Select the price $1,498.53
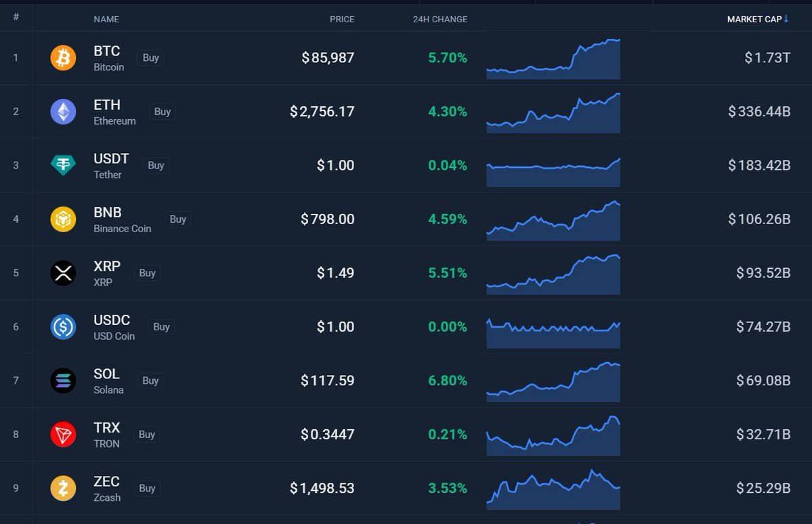This screenshot has width=812, height=524. 322,488
